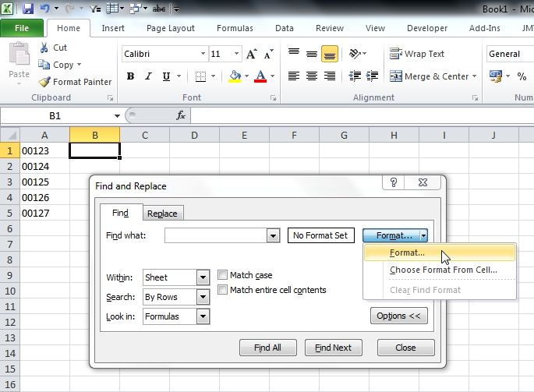This screenshot has height=392, width=534.
Task: Toggle Underline formatting
Action: point(166,76)
